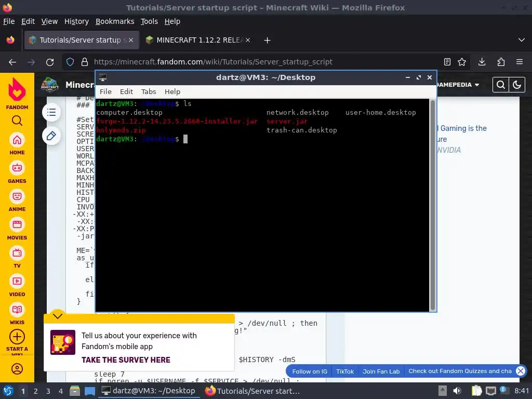Open Fandom Movies section

pyautogui.click(x=17, y=229)
